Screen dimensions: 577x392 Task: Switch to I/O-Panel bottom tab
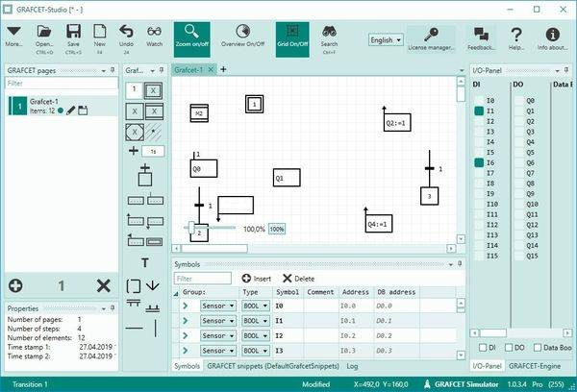487,366
